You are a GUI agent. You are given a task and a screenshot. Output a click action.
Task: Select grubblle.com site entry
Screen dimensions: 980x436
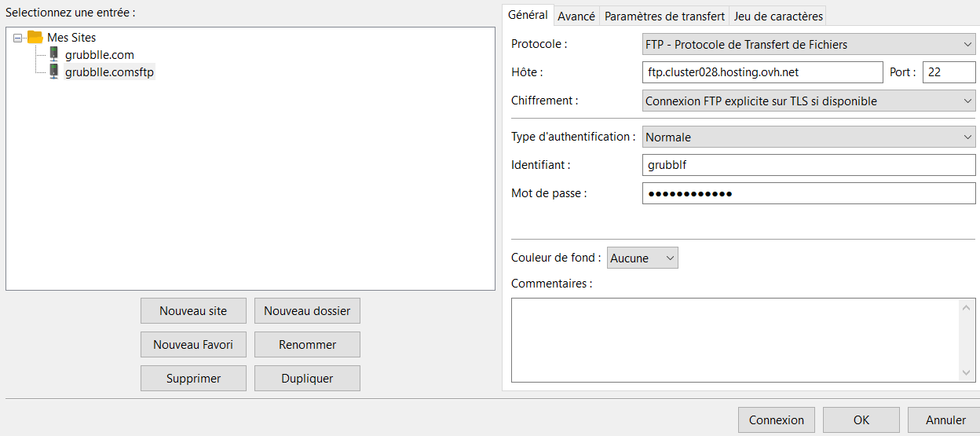pos(99,54)
